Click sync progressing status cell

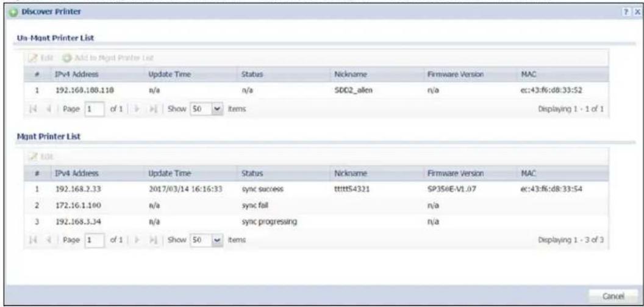(270, 221)
